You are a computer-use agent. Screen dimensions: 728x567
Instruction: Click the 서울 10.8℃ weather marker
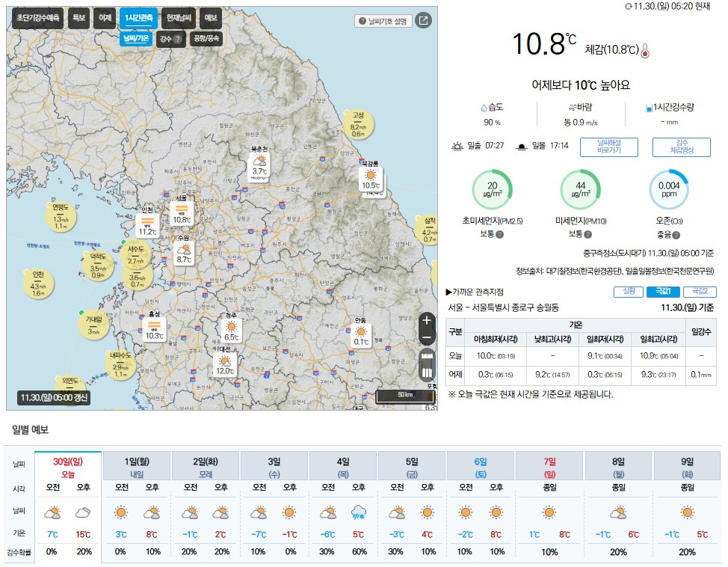point(182,212)
